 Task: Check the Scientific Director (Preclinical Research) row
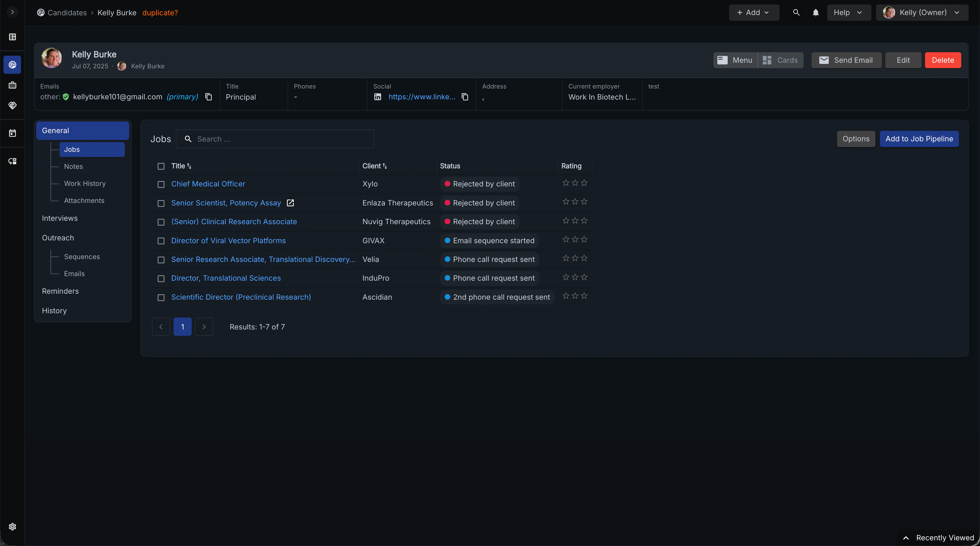tap(161, 297)
